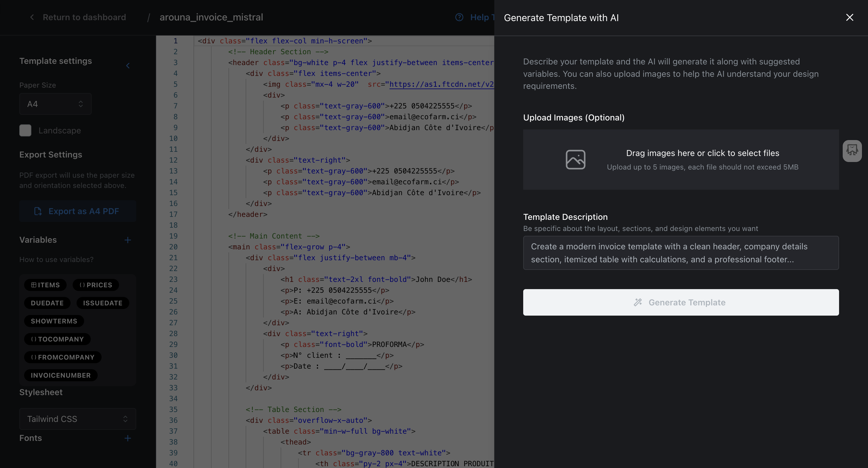Click the Export Settings heading
The height and width of the screenshot is (468, 868).
click(51, 154)
